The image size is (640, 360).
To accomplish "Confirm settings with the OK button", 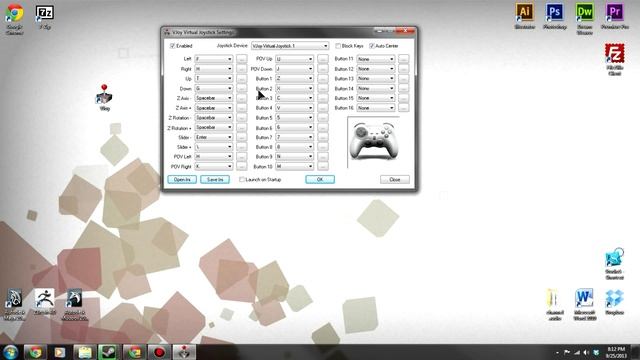I will pos(320,180).
